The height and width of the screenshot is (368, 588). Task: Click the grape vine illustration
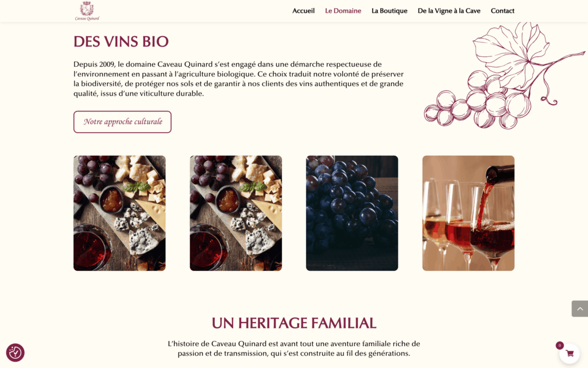(504, 75)
